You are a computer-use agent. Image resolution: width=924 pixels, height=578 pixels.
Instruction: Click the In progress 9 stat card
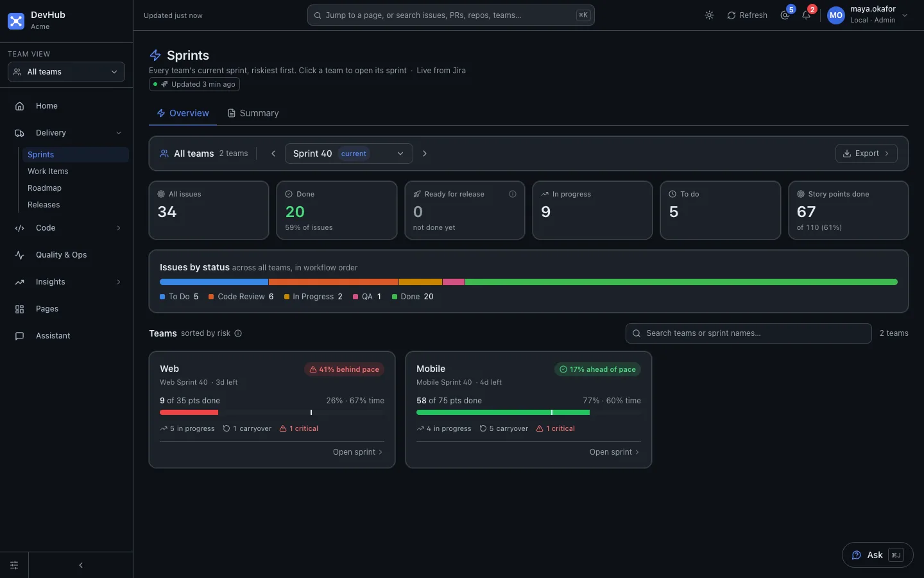click(592, 210)
